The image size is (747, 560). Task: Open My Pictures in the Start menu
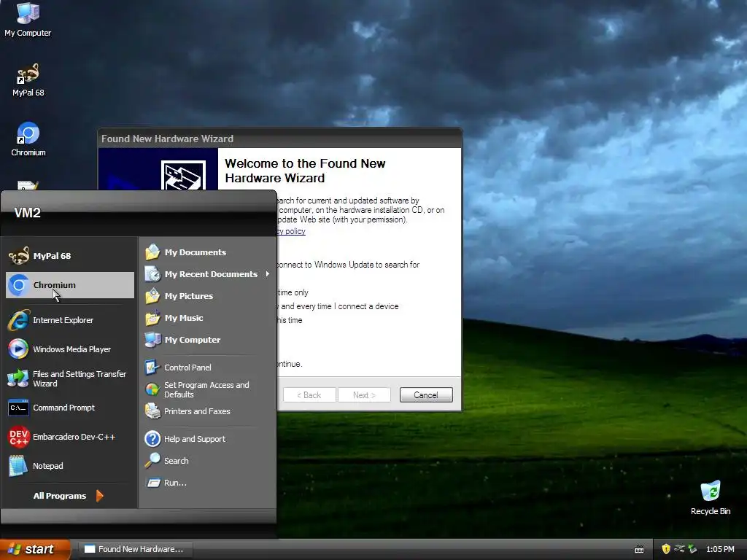tap(206, 296)
